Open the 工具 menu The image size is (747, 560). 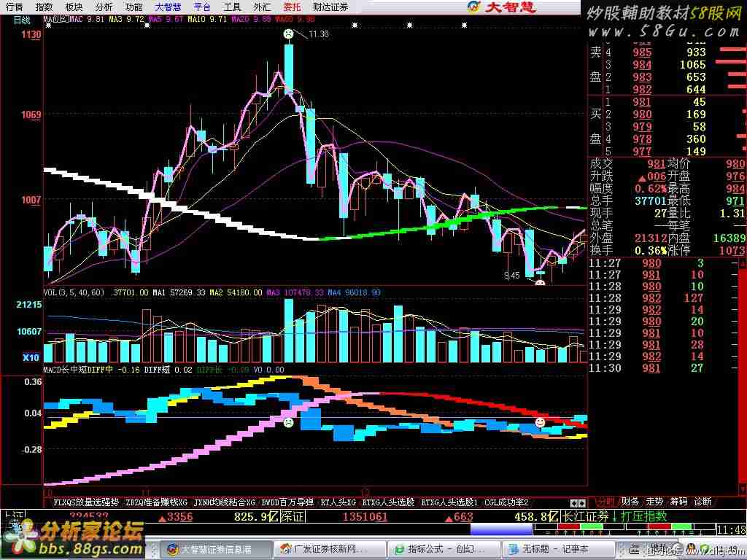click(x=232, y=7)
